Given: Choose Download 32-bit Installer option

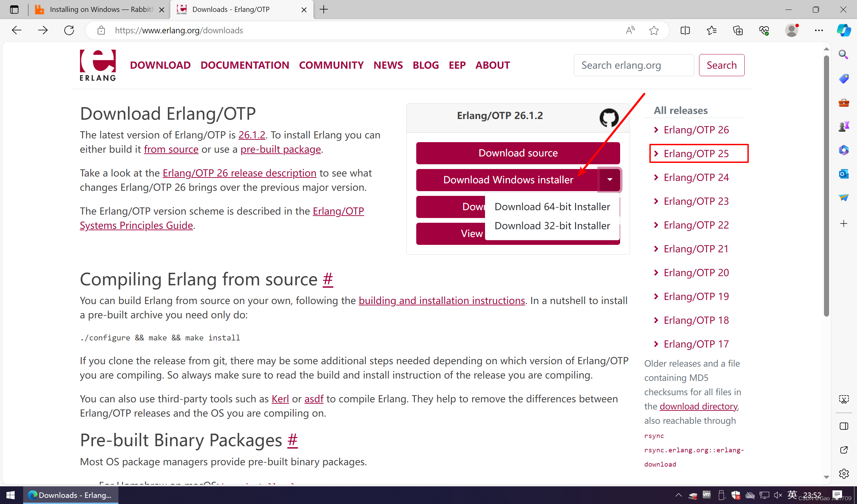Looking at the screenshot, I should click(552, 225).
